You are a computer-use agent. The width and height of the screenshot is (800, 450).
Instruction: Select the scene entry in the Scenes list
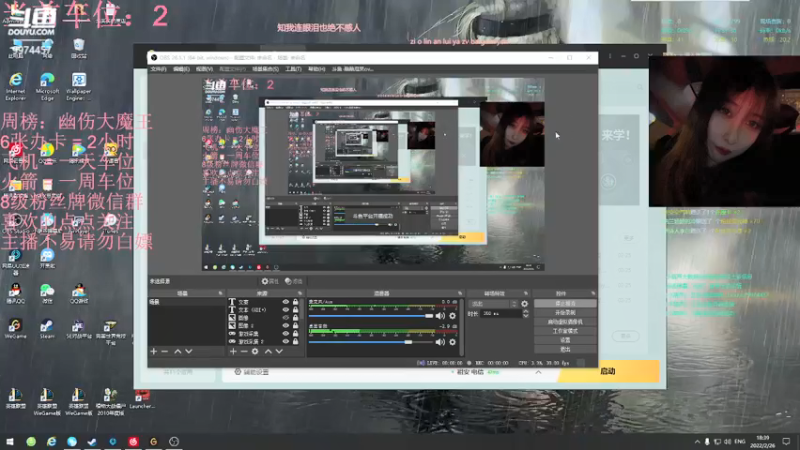[x=186, y=302]
